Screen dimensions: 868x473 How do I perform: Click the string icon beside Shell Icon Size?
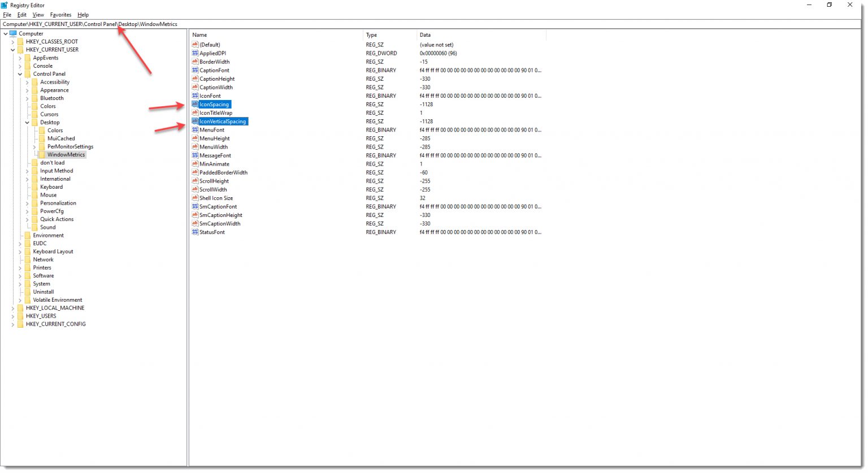[x=194, y=198]
